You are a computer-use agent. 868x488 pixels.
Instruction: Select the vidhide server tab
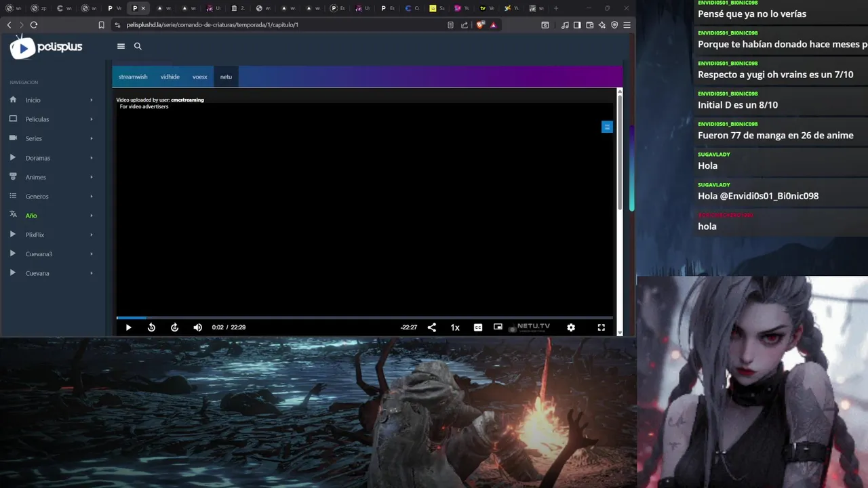(170, 77)
